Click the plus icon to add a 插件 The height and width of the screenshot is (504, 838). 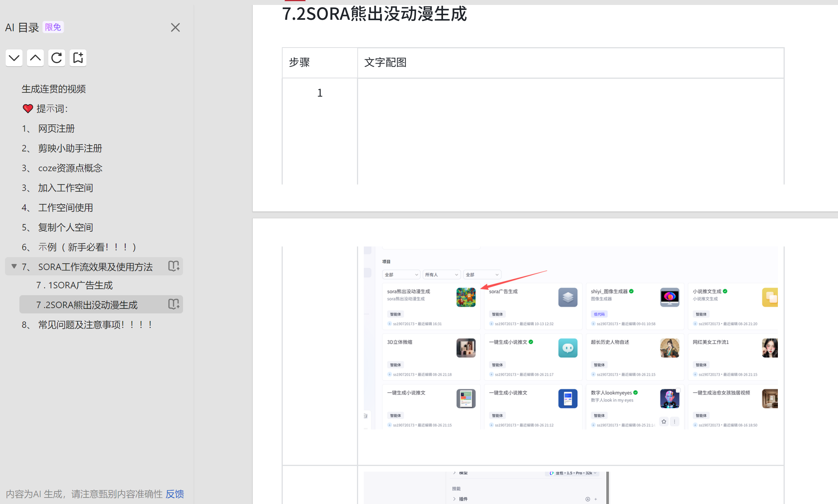click(596, 499)
